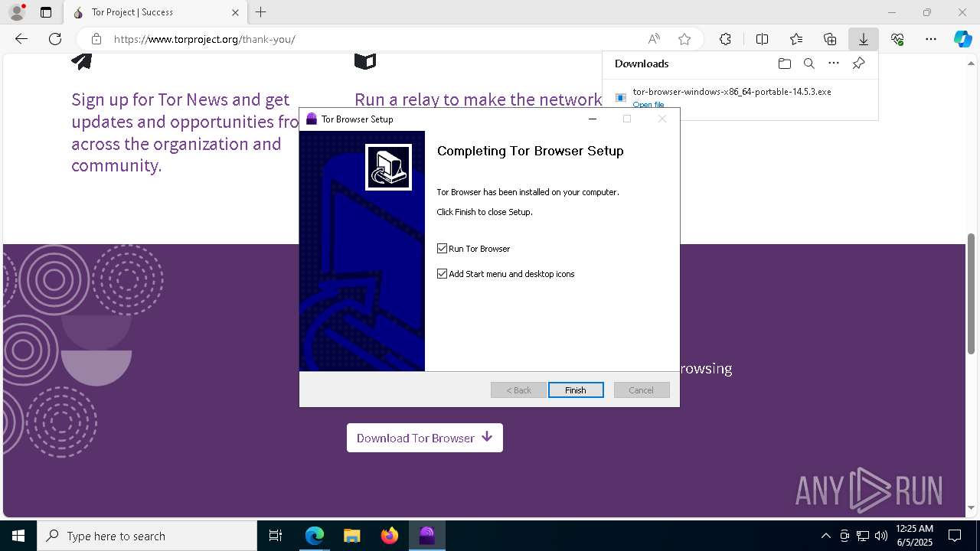
Task: Click Download Tor Browser button on page
Action: tap(425, 438)
